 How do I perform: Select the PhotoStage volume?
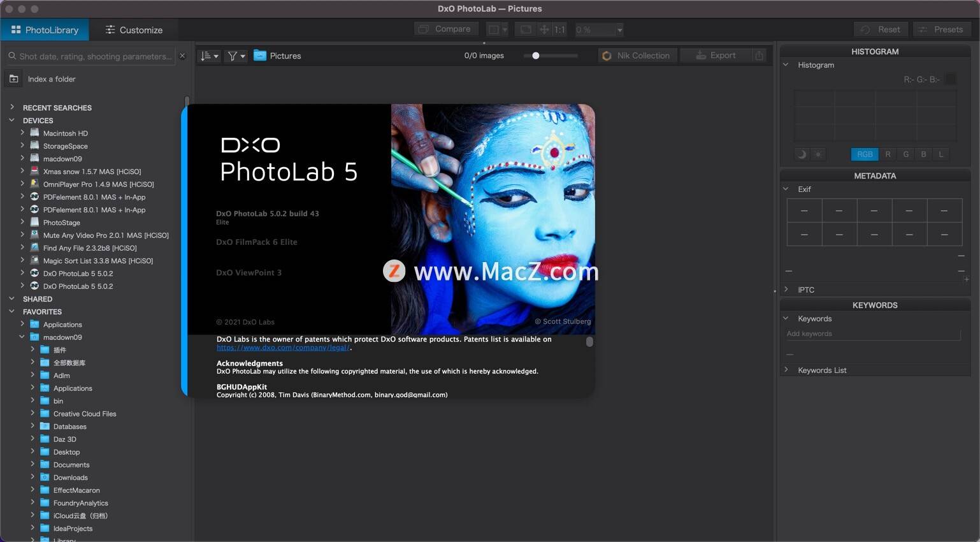click(x=61, y=223)
